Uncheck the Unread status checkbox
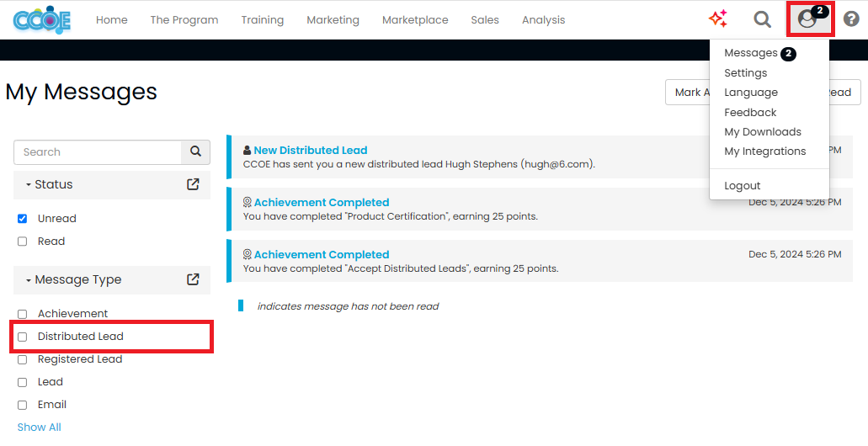The height and width of the screenshot is (446, 868). [23, 219]
